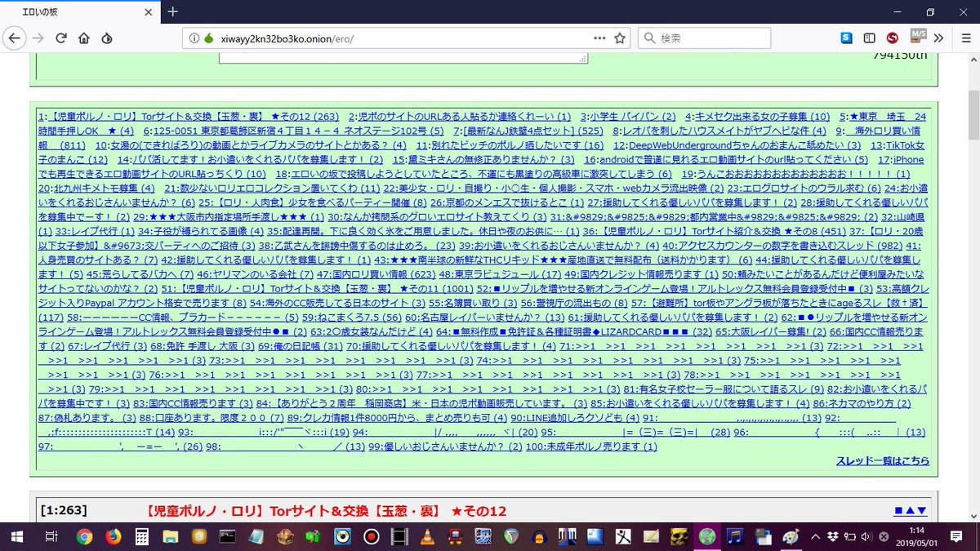
Task: Reload the current page
Action: click(61, 38)
